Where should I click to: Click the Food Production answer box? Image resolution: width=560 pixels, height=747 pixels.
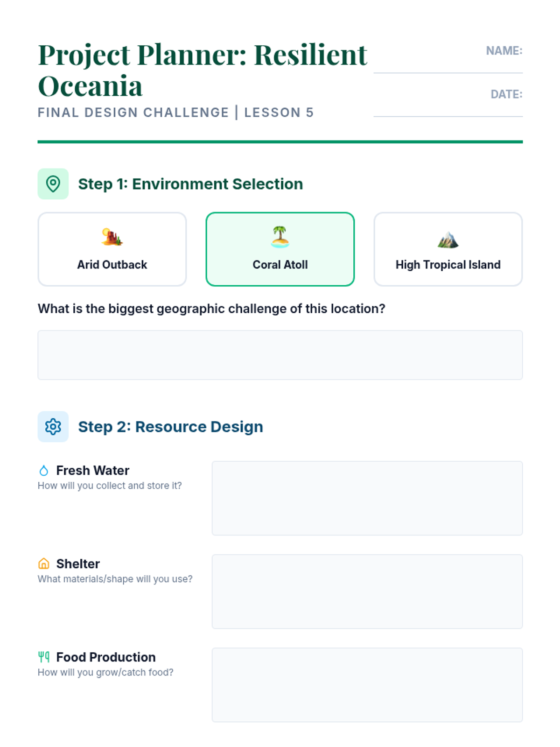click(x=367, y=685)
